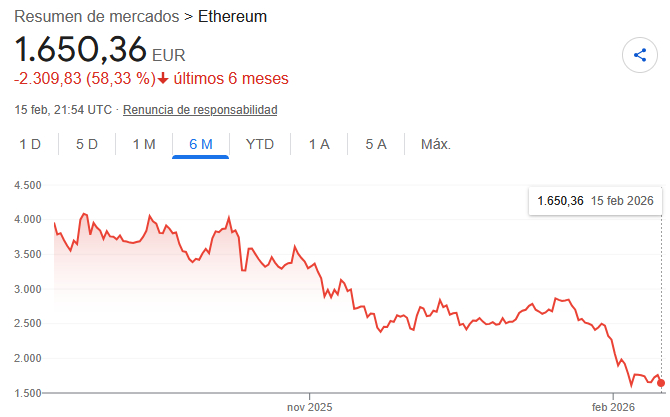Open Renuncia de responsabilidad link

pyautogui.click(x=200, y=109)
